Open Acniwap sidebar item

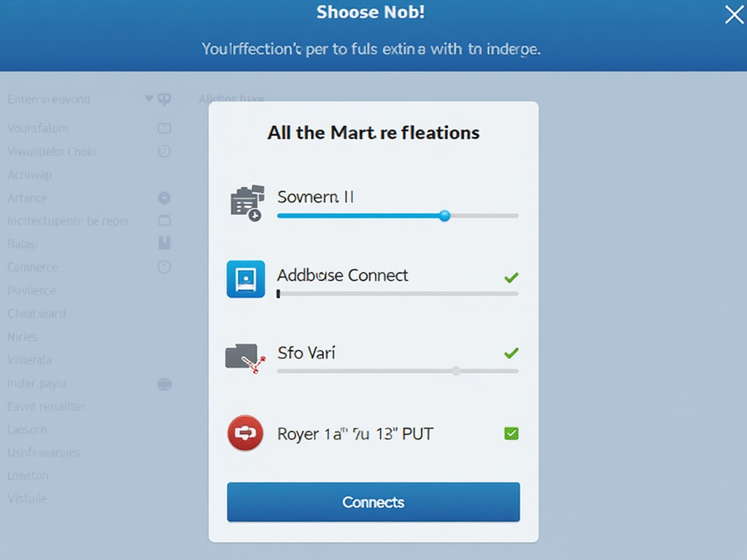(29, 175)
